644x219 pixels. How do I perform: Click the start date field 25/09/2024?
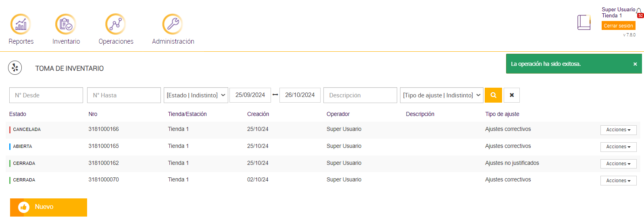(250, 95)
